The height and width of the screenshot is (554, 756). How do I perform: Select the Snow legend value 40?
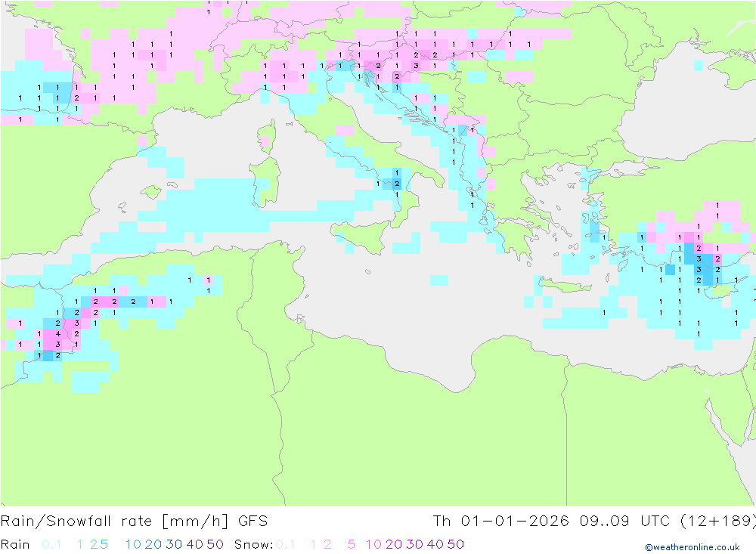click(435, 544)
